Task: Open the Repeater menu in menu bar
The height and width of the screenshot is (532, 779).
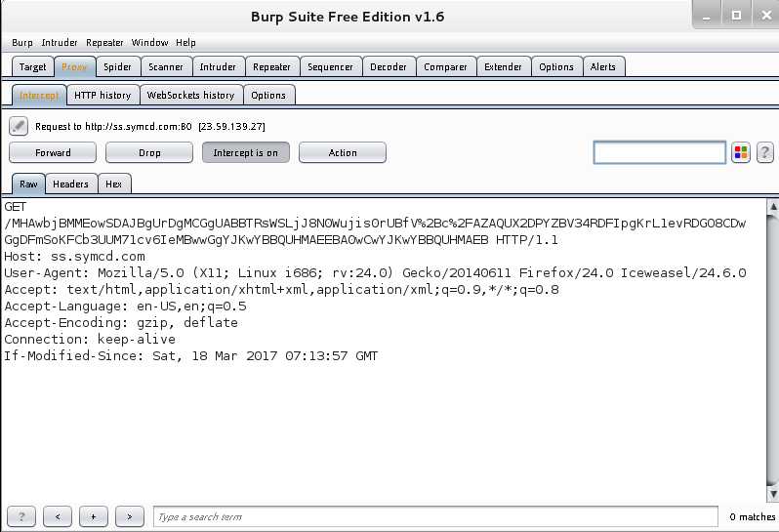Action: (104, 43)
